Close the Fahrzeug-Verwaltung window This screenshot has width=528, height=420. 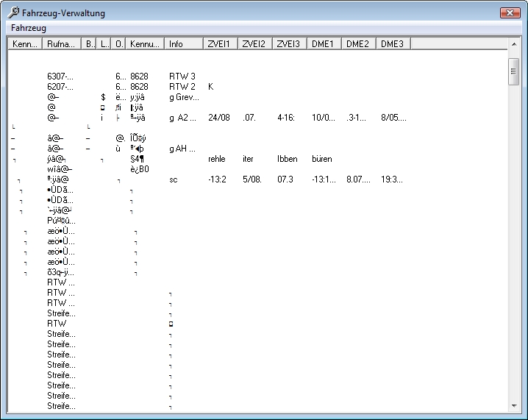pyautogui.click(x=509, y=13)
